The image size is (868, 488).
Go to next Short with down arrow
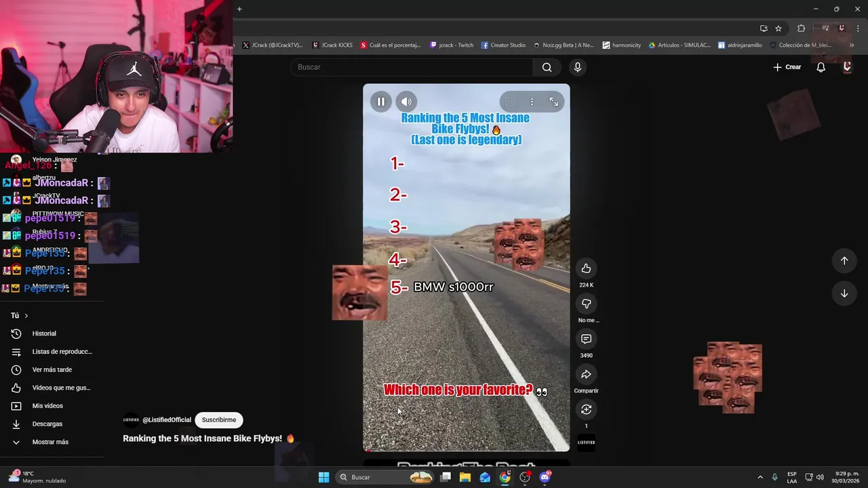pyautogui.click(x=844, y=293)
